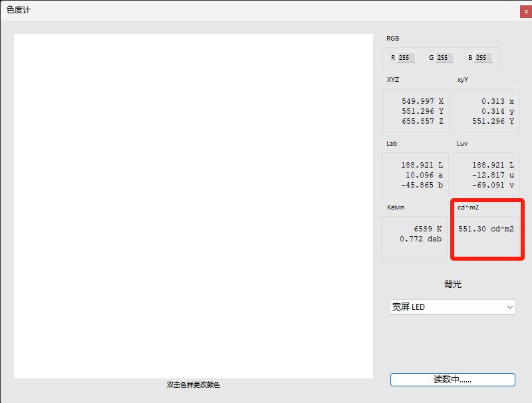Select the 10.096 a value
This screenshot has width=532, height=403.
point(424,175)
